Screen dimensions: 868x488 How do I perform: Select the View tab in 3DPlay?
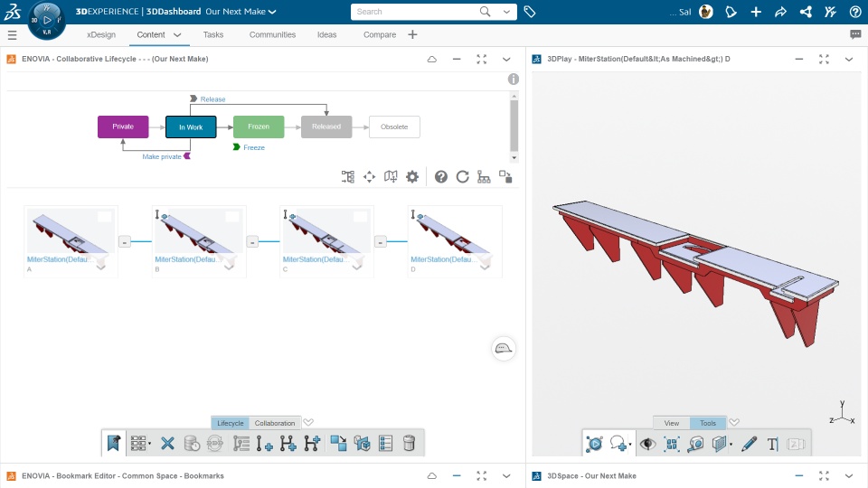pyautogui.click(x=672, y=423)
